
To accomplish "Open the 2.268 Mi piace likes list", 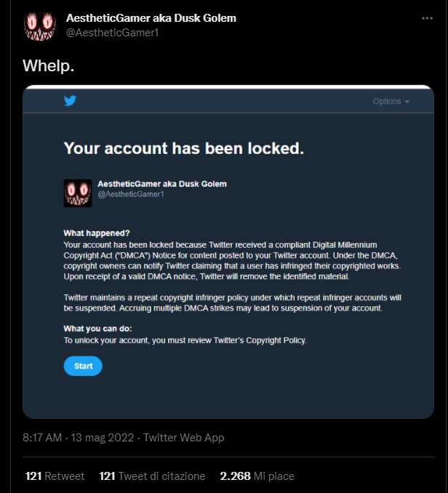I will 257,476.
